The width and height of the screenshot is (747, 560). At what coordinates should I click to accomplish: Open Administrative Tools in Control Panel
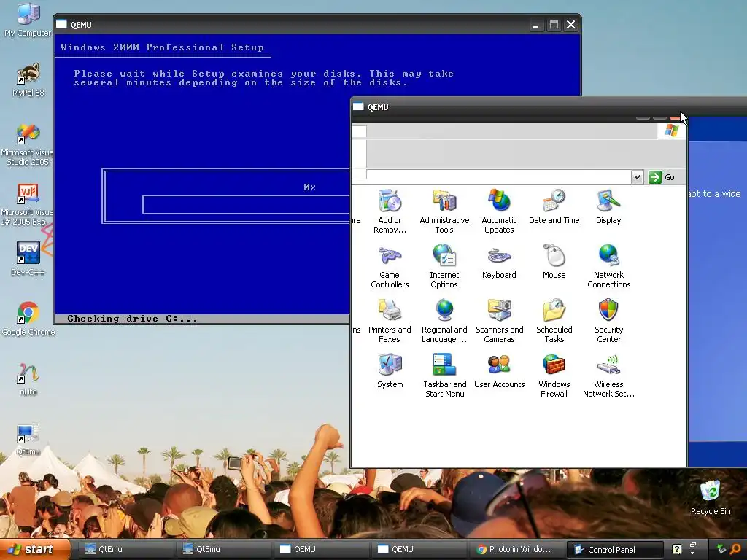click(444, 211)
